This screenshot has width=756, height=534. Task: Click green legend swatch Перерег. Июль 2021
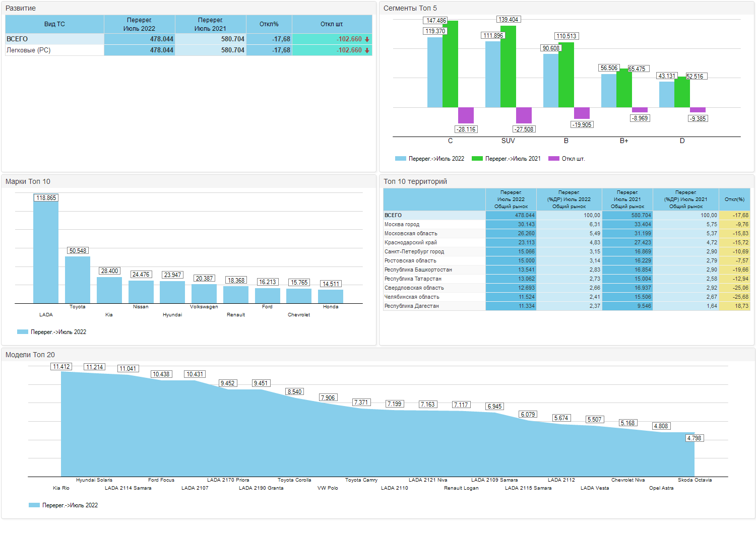pos(477,159)
